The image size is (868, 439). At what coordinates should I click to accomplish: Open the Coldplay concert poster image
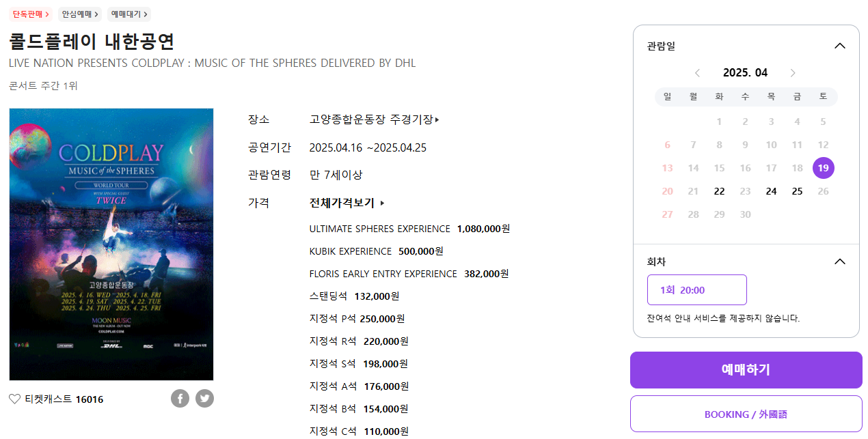pyautogui.click(x=111, y=244)
